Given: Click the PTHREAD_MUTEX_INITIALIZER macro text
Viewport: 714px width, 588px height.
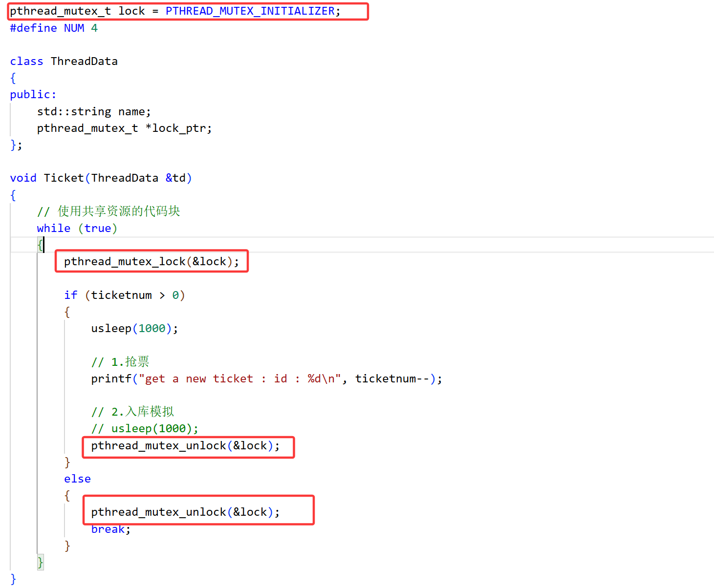Looking at the screenshot, I should (250, 11).
